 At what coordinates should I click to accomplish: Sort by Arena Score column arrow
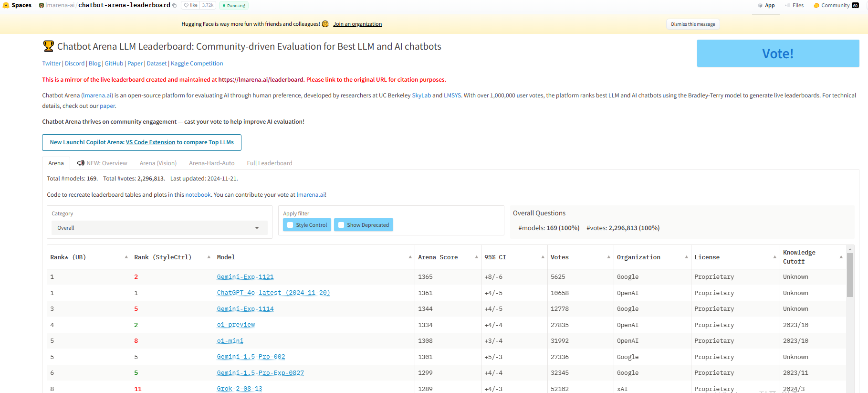click(x=476, y=257)
